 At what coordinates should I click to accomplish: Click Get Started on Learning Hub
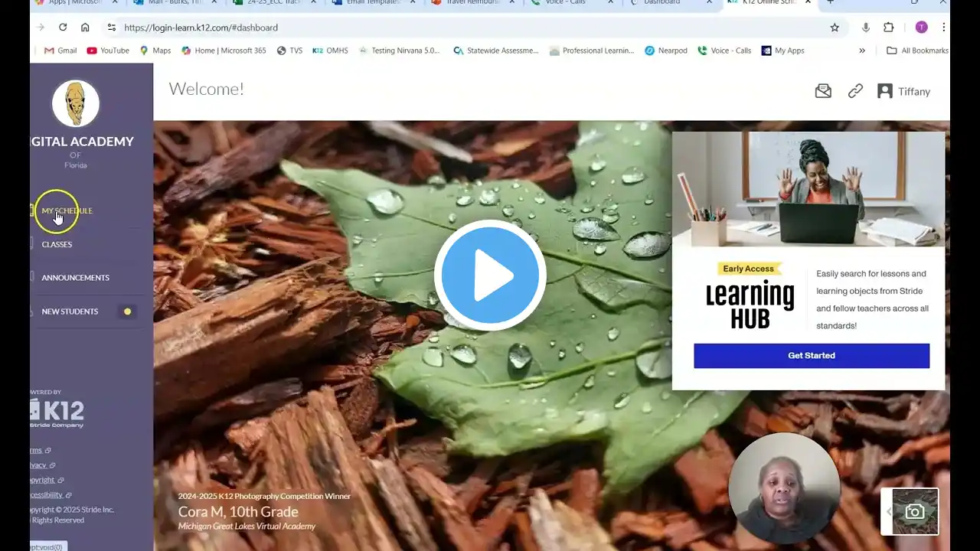tap(812, 356)
